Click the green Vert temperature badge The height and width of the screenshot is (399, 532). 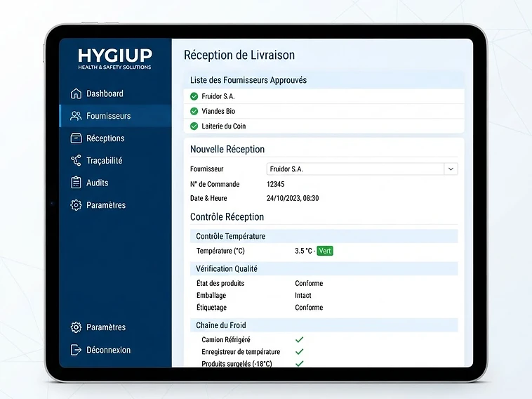tap(325, 251)
